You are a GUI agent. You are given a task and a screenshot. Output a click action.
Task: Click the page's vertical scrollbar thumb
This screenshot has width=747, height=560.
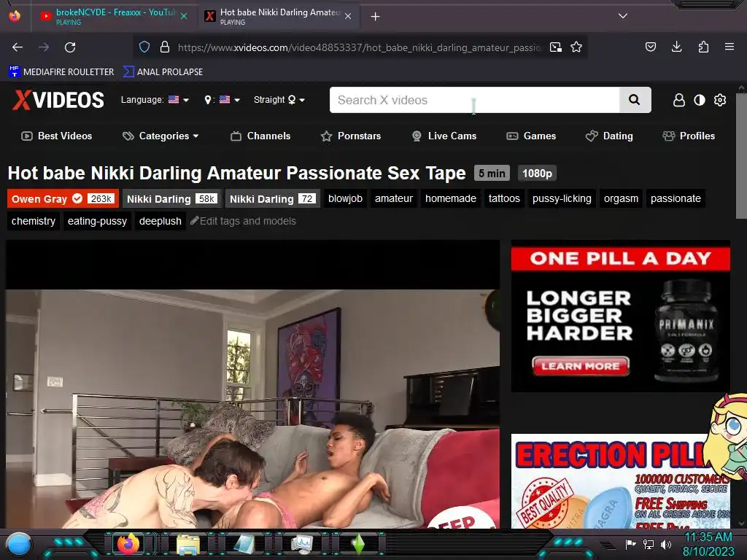coord(741,155)
